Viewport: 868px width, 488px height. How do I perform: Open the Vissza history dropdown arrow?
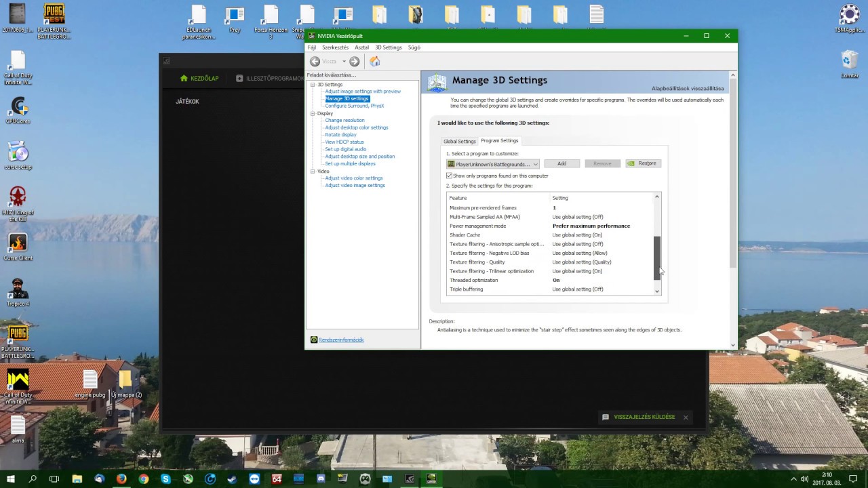click(x=343, y=62)
